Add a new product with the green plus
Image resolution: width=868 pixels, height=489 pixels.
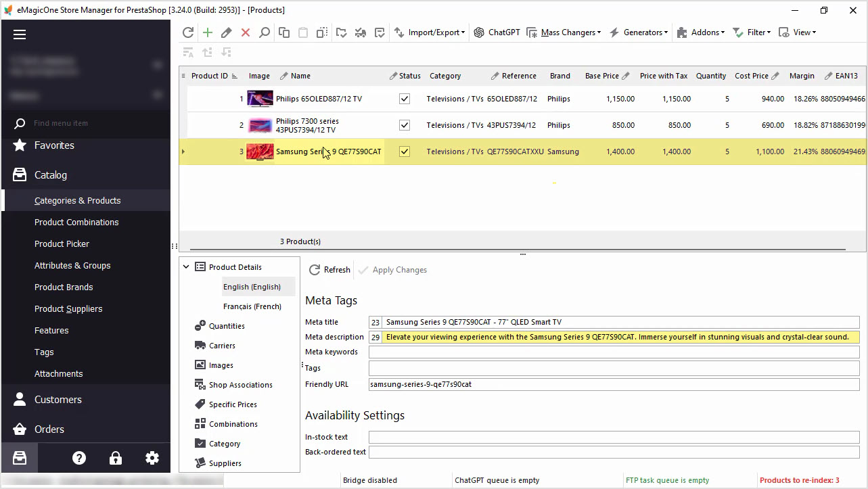[x=208, y=32]
